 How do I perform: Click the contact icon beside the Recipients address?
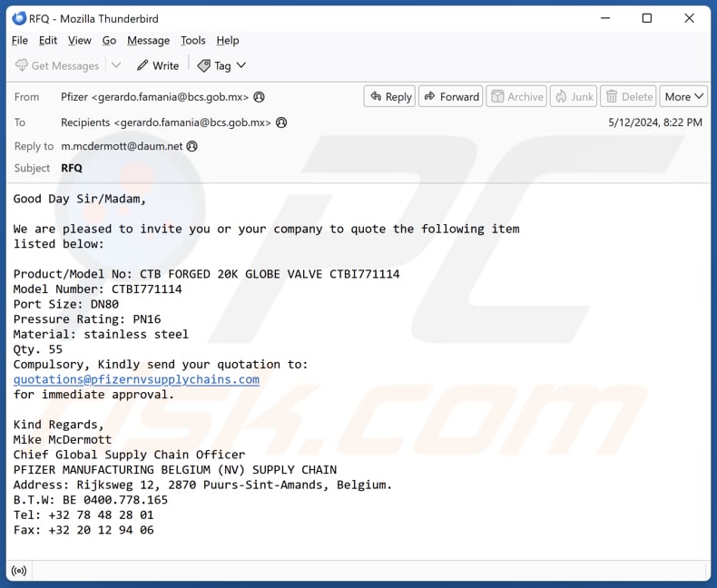[281, 122]
